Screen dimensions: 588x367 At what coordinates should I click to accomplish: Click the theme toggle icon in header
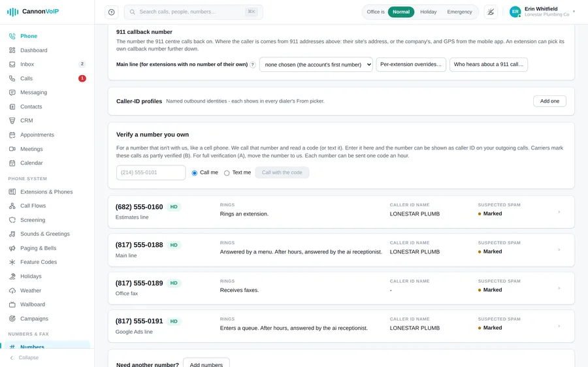point(491,12)
